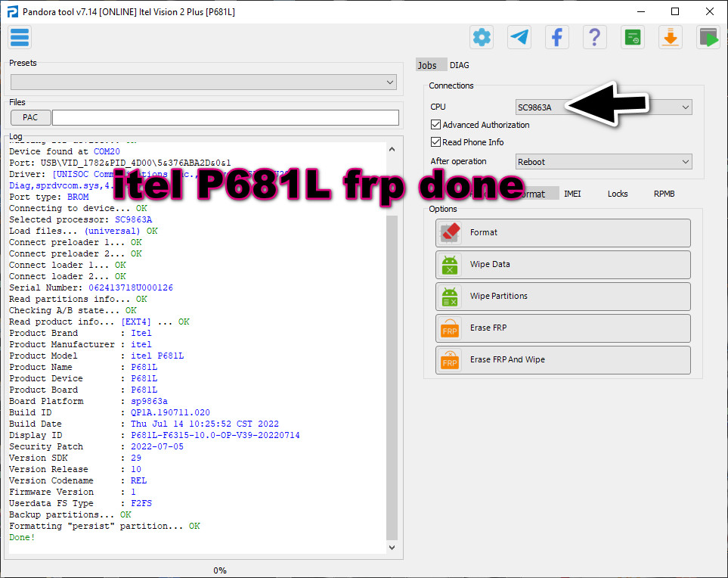Screen dimensions: 728x578
Task: Click the Erase FRP orange icon
Action: pos(450,328)
